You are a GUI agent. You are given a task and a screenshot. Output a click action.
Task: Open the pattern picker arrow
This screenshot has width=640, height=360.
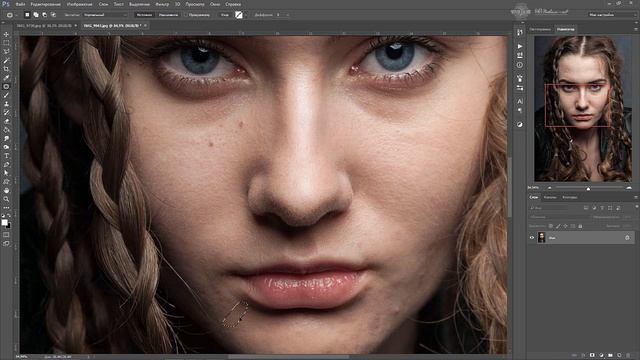click(247, 15)
